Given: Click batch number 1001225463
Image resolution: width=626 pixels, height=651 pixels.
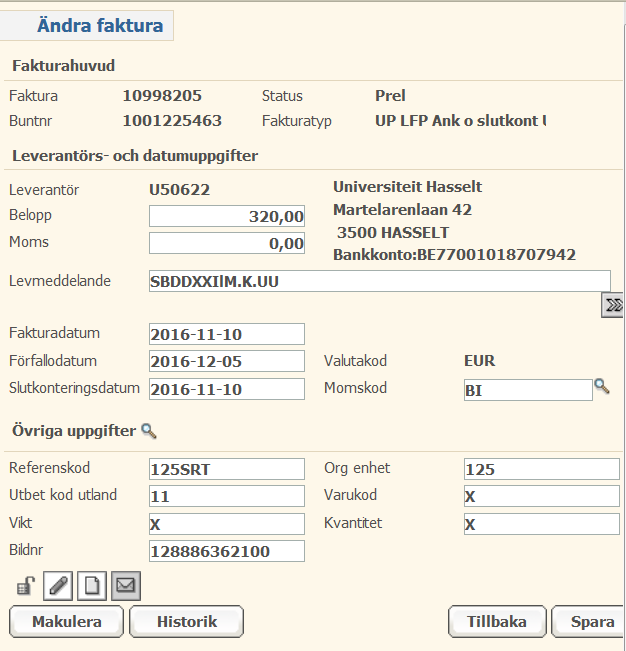Looking at the screenshot, I should point(172,121).
